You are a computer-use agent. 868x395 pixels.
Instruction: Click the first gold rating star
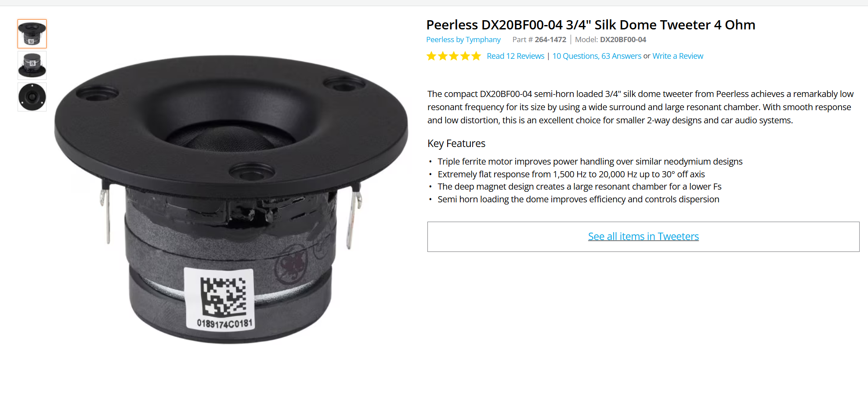[x=431, y=56]
